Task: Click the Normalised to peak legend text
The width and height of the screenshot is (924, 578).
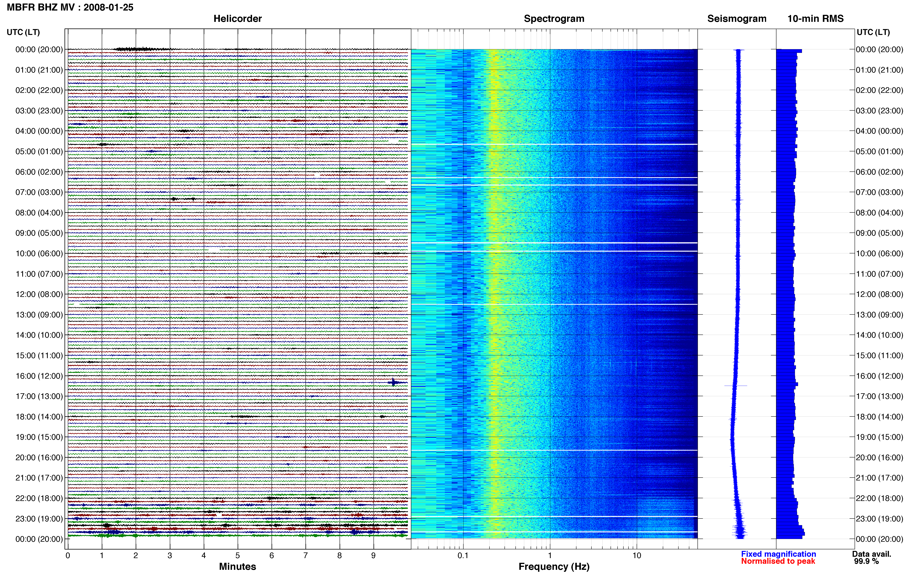Action: [778, 561]
